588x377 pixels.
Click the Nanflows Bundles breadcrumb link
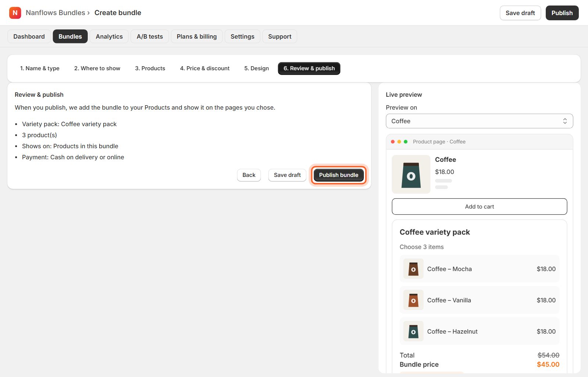pos(55,13)
